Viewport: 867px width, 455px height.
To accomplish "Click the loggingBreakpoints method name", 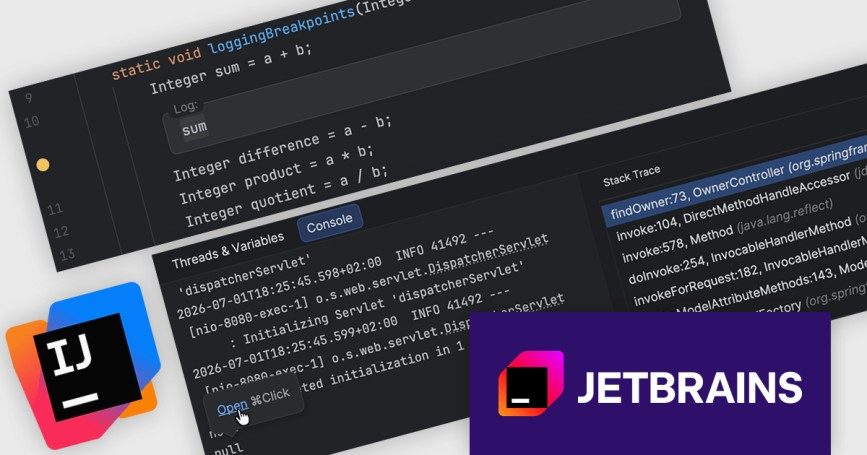I will (x=282, y=30).
